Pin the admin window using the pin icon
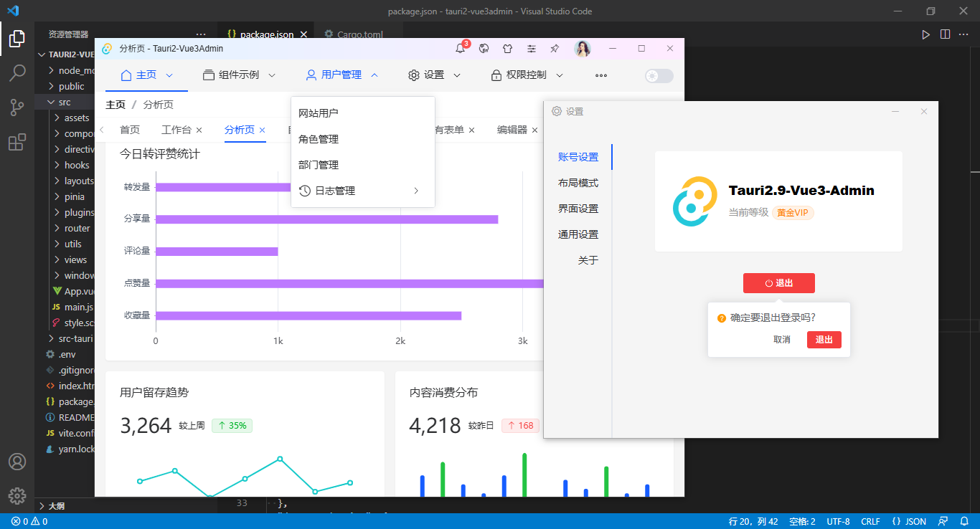Screen dimensions: 980x529 point(555,48)
